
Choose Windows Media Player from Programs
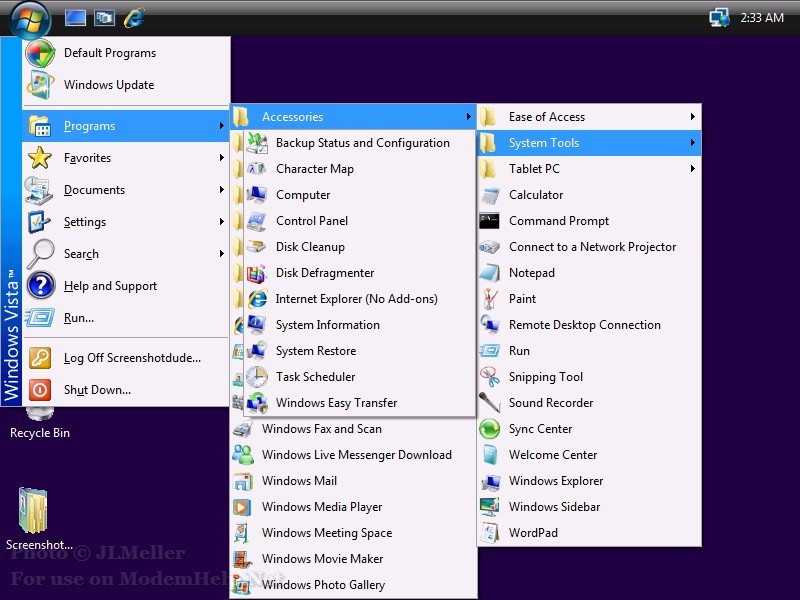click(x=321, y=507)
